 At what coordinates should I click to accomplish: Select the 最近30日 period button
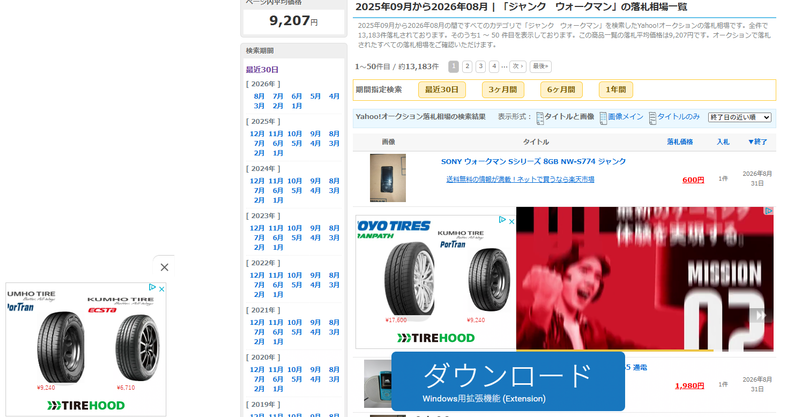pyautogui.click(x=442, y=90)
